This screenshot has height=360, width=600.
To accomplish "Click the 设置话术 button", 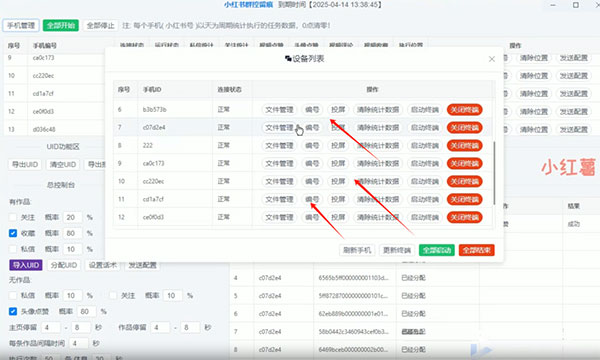I will point(102,265).
